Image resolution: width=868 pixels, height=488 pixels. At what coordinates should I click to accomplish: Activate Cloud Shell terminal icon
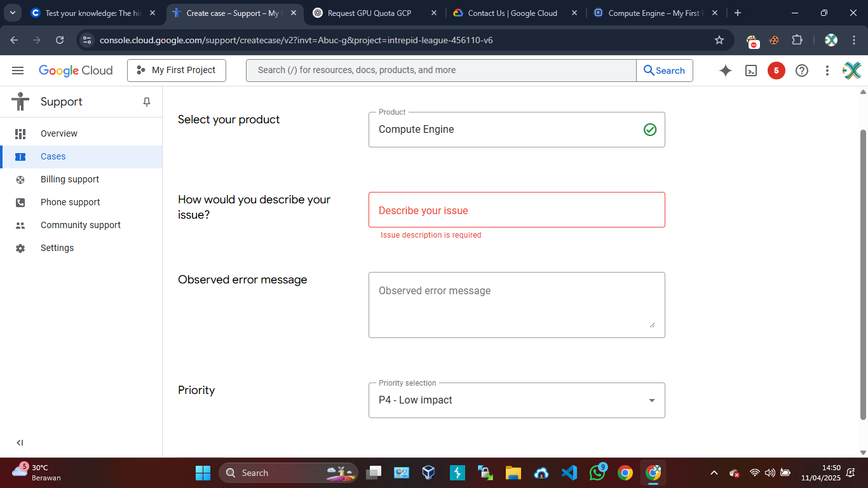pyautogui.click(x=751, y=71)
